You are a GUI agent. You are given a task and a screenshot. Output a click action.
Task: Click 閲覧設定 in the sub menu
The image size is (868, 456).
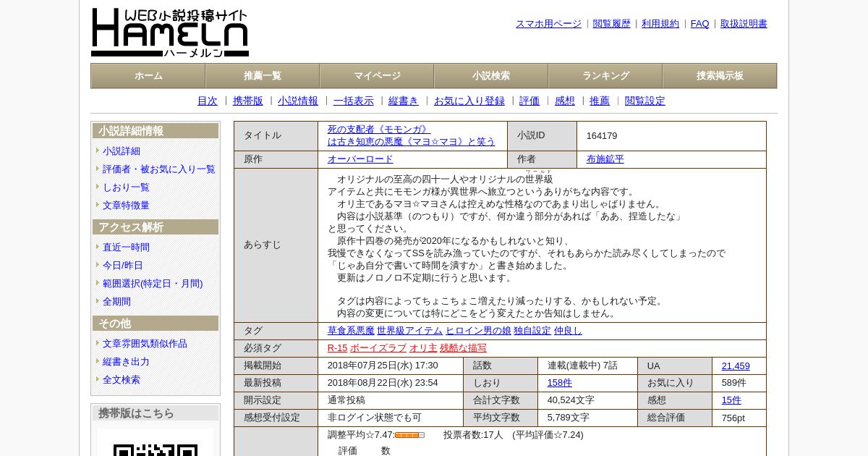(645, 101)
